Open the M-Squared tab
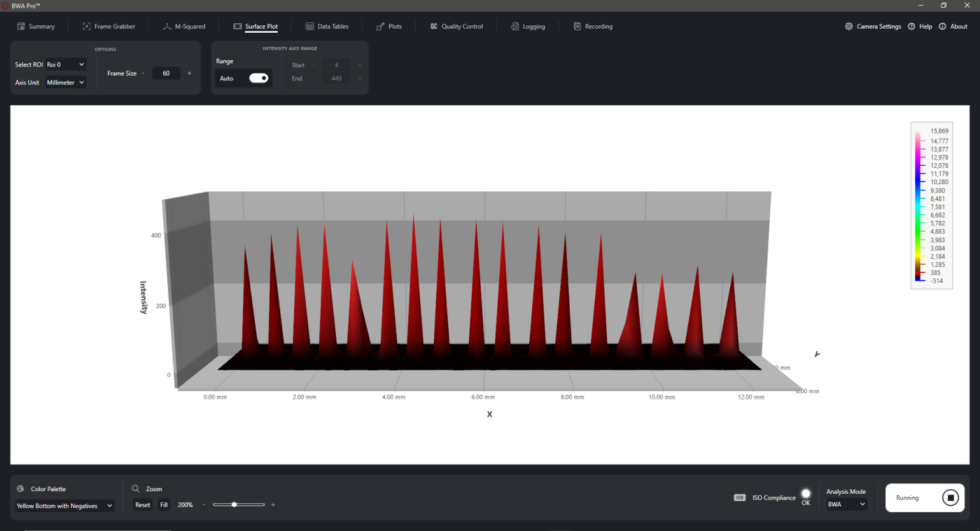Screen dimensions: 980x531 [x=184, y=27]
